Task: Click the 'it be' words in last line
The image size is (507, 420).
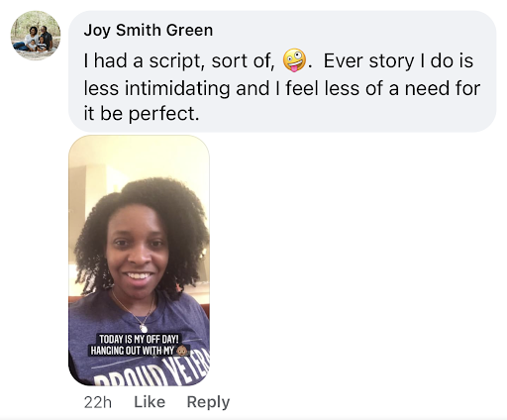Action: 103,113
